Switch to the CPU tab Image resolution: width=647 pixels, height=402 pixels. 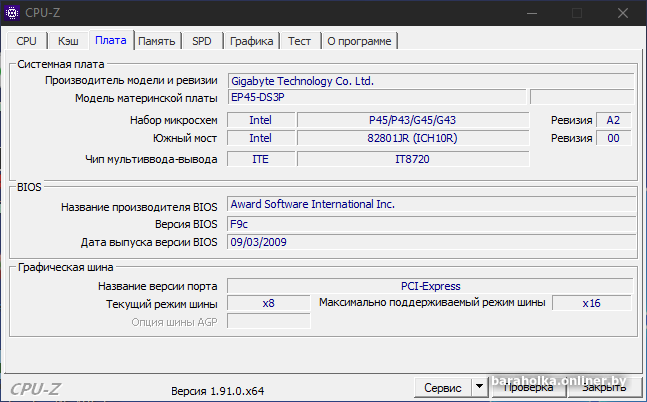click(26, 41)
